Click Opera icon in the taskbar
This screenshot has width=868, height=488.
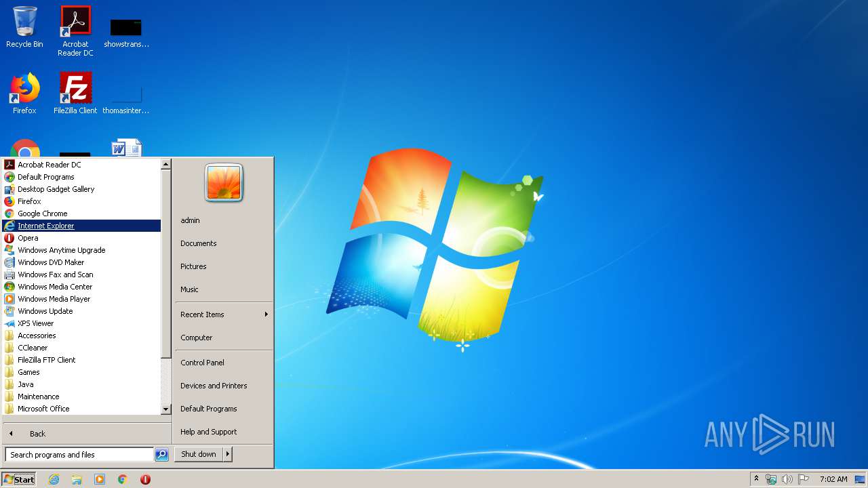tap(145, 479)
